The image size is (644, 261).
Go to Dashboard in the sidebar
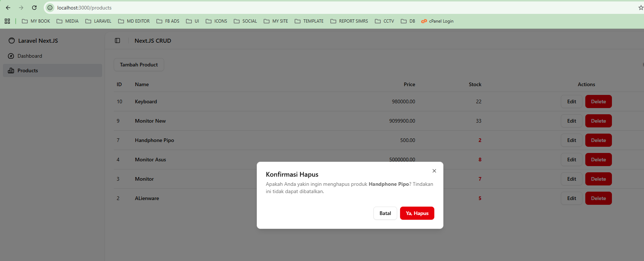pos(53,56)
